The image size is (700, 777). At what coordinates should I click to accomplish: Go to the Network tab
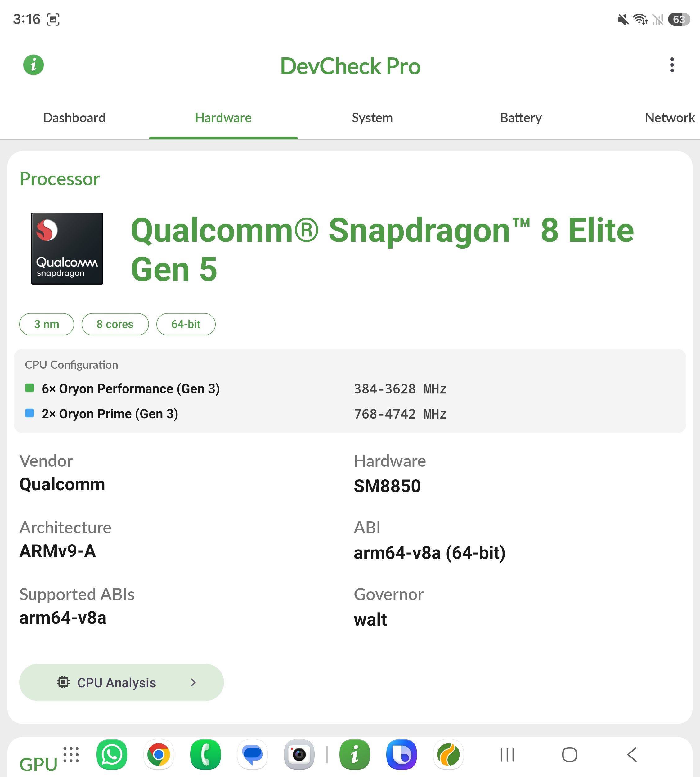670,118
